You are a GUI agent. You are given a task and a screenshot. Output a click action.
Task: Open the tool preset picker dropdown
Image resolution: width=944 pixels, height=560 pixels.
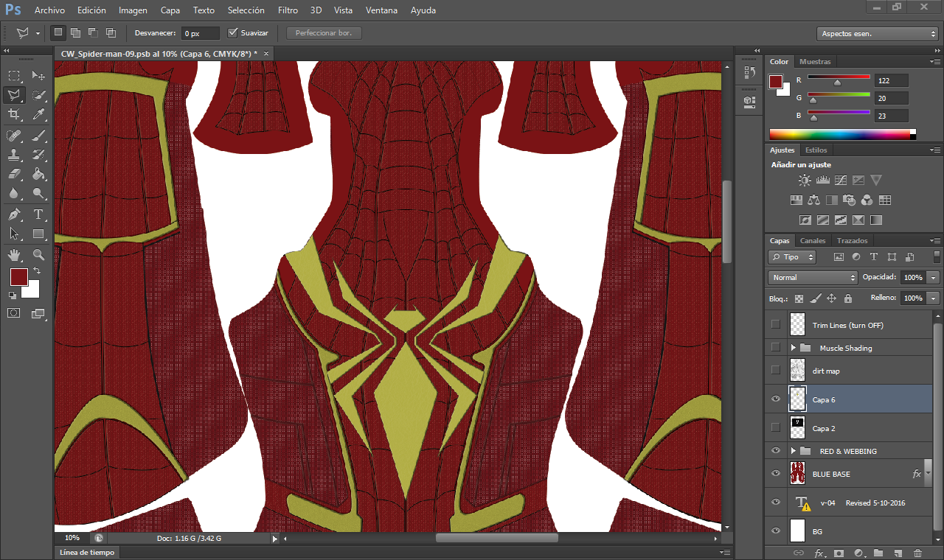tap(38, 33)
